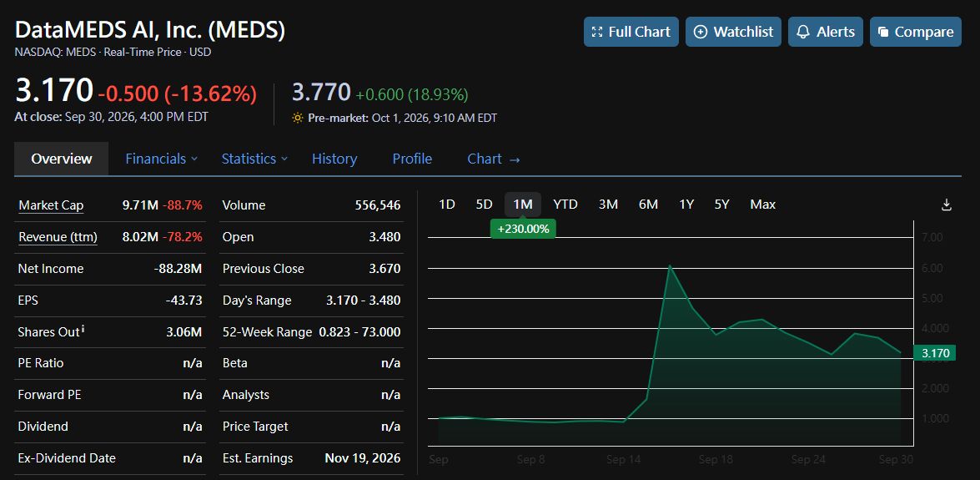The image size is (980, 480).
Task: Click the Day's Range value 3.170 - 3.480
Action: pyautogui.click(x=363, y=301)
